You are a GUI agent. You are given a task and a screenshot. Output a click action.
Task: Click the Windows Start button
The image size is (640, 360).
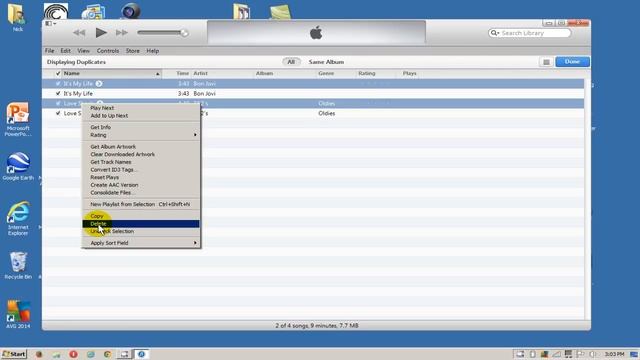pyautogui.click(x=14, y=354)
